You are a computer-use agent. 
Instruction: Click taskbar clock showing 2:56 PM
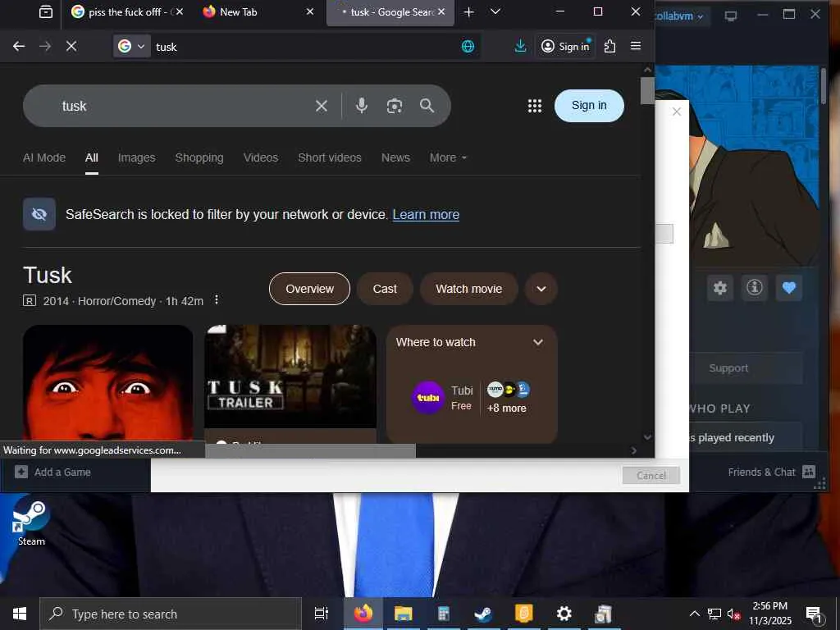(769, 614)
